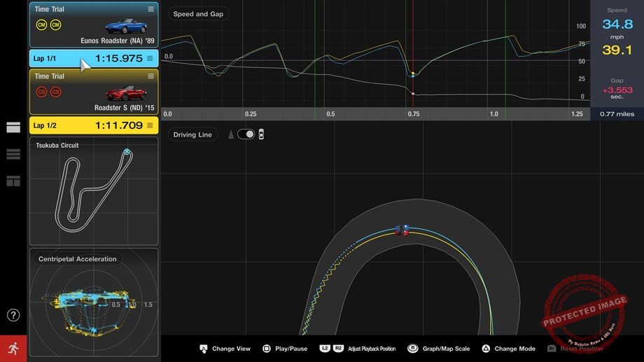Select the list layout icon in left sidebar
The height and width of the screenshot is (362, 644).
point(13,154)
